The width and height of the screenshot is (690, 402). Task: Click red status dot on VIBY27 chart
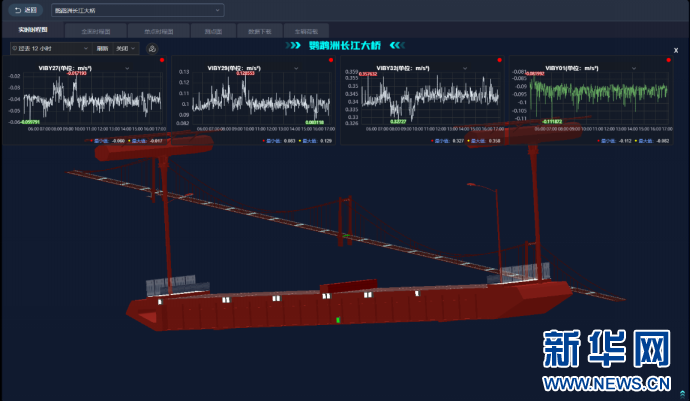pyautogui.click(x=162, y=61)
